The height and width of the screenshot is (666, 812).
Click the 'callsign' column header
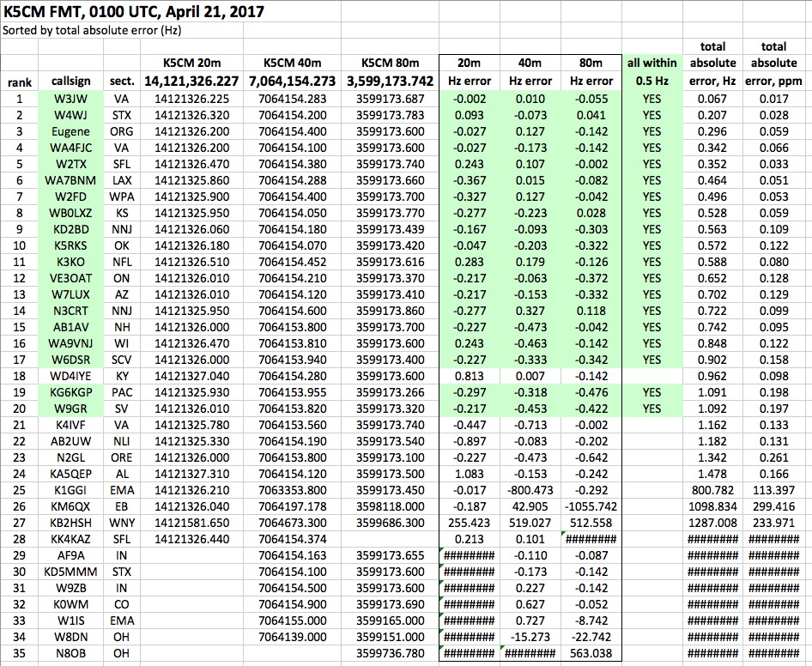click(x=71, y=82)
